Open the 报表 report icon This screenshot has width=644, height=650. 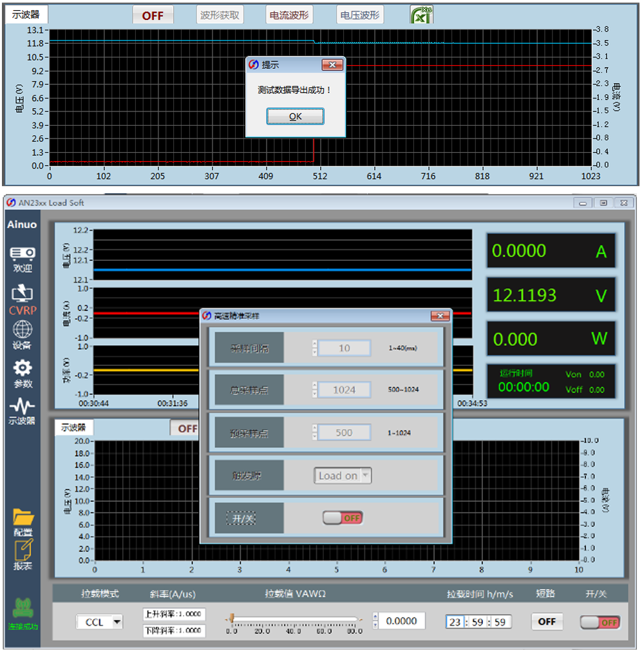[x=23, y=551]
